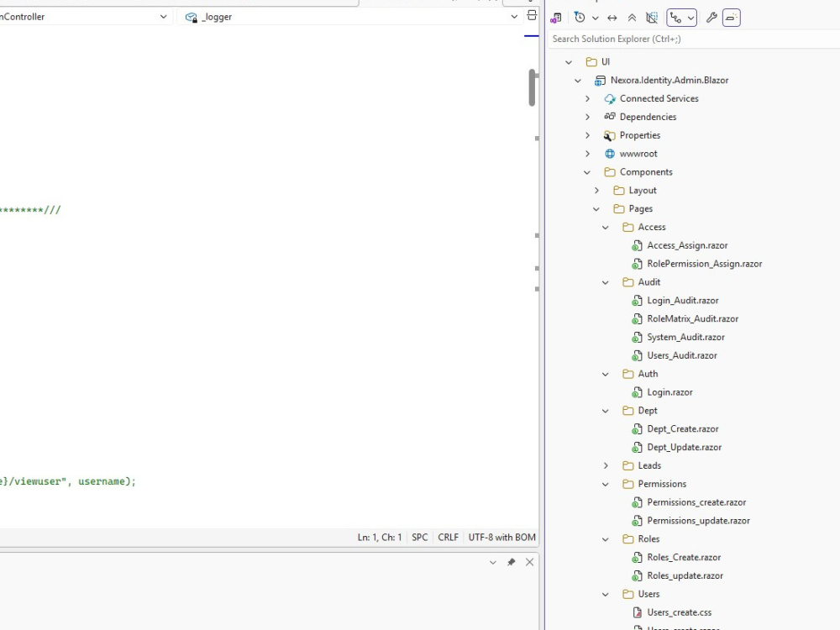Expand the Leads folder
The image size is (840, 630).
tap(606, 465)
